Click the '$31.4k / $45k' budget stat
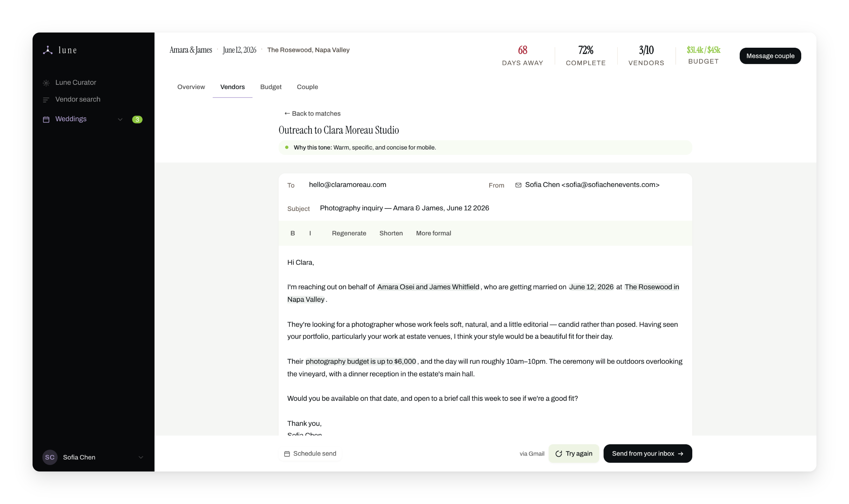849x504 pixels. (703, 55)
